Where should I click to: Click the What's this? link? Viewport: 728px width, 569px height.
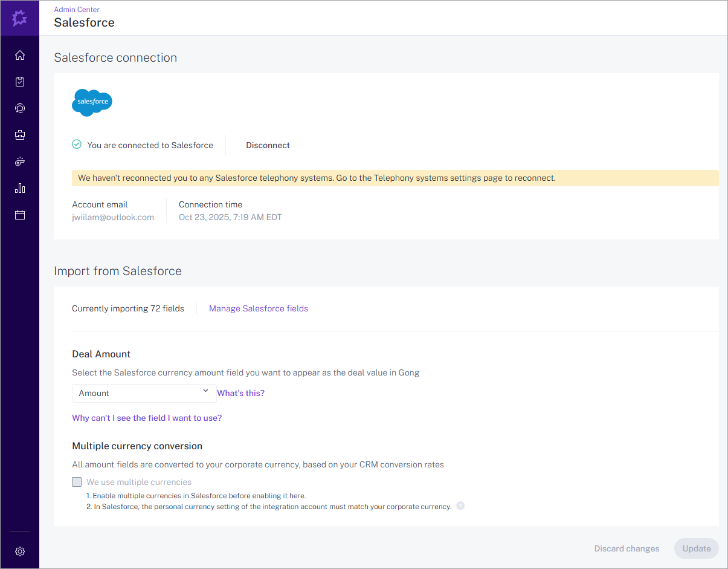(x=241, y=393)
